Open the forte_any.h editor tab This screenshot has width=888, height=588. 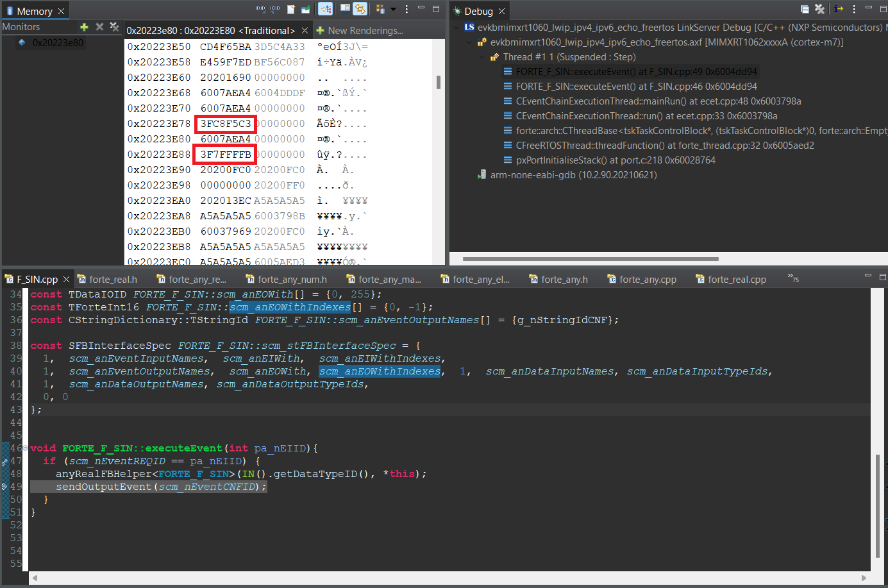pos(558,280)
